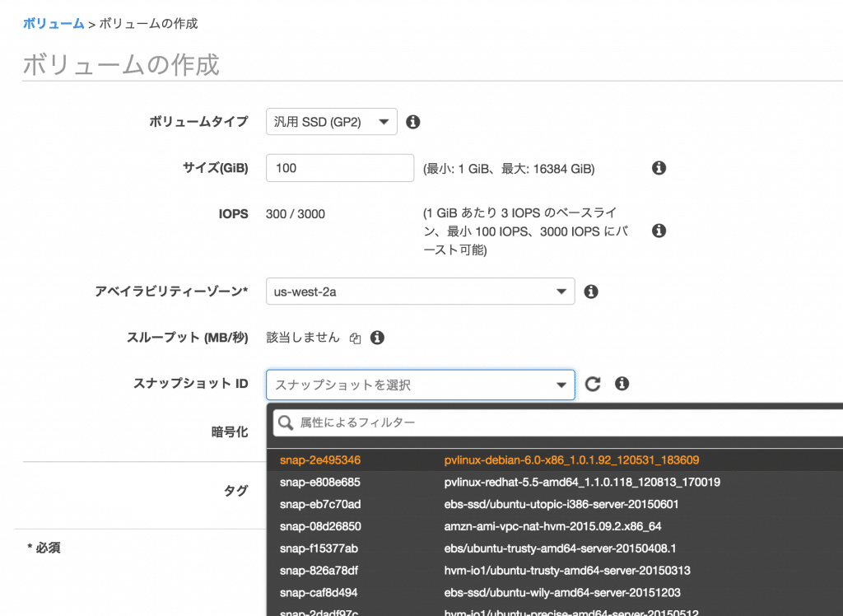Show info icon for スナップショット ID
Viewport: 843px width, 616px height.
point(622,384)
